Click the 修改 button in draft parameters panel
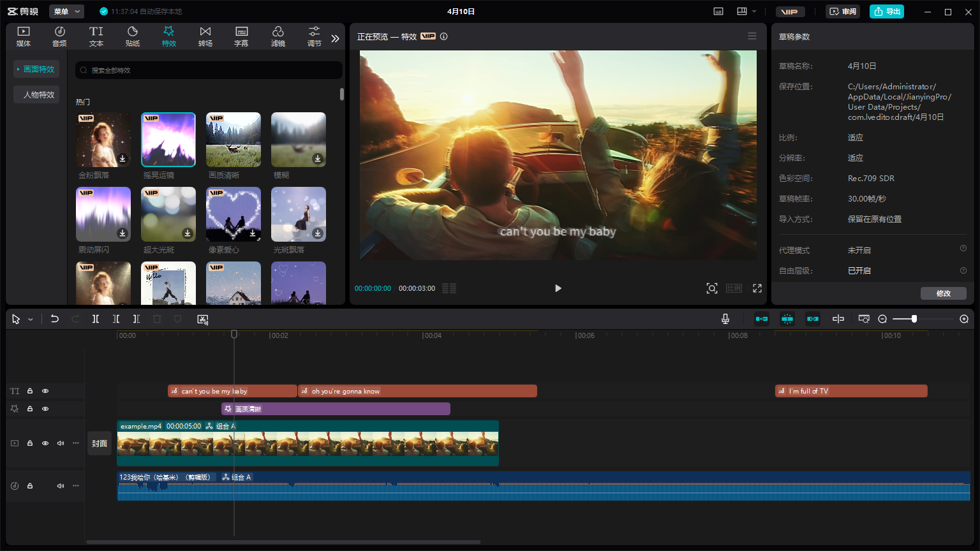The height and width of the screenshot is (551, 980). [x=944, y=293]
